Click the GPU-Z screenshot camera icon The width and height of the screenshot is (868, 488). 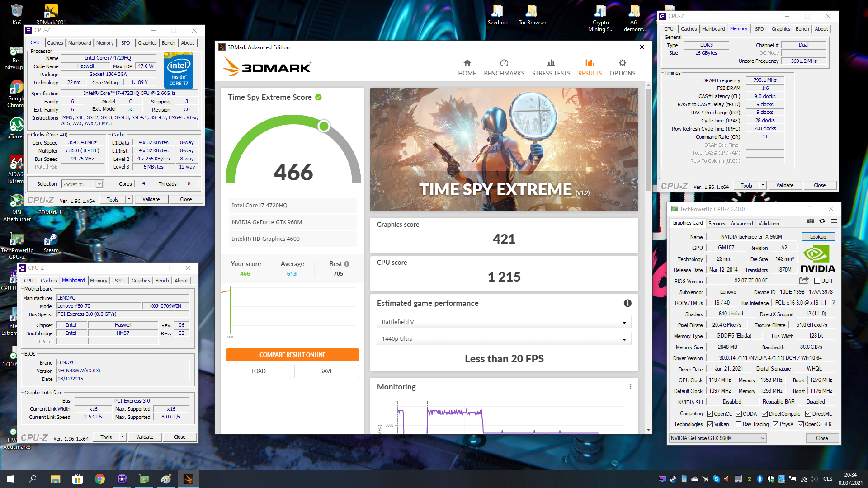(x=811, y=221)
